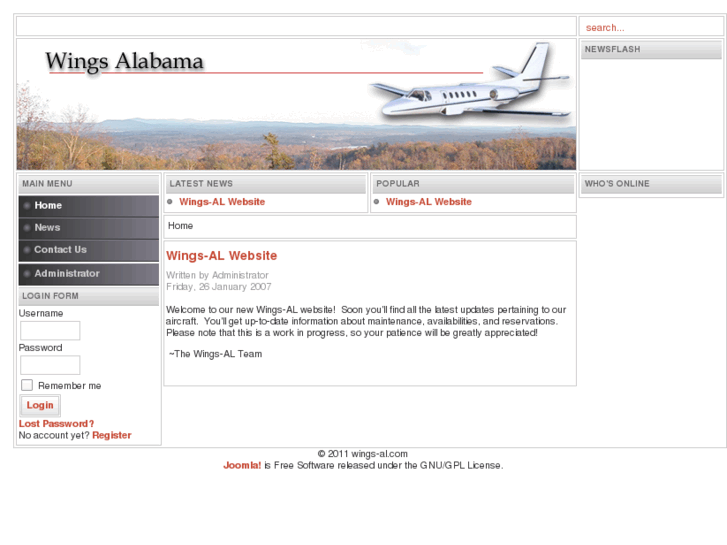The width and height of the screenshot is (727, 545).
Task: Focus the Username input field
Action: click(50, 331)
